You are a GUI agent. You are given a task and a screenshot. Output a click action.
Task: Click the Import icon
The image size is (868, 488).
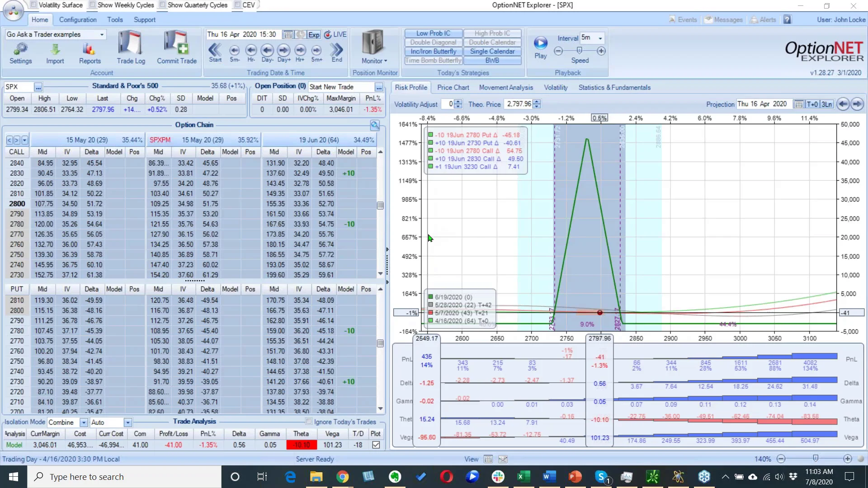pos(55,53)
